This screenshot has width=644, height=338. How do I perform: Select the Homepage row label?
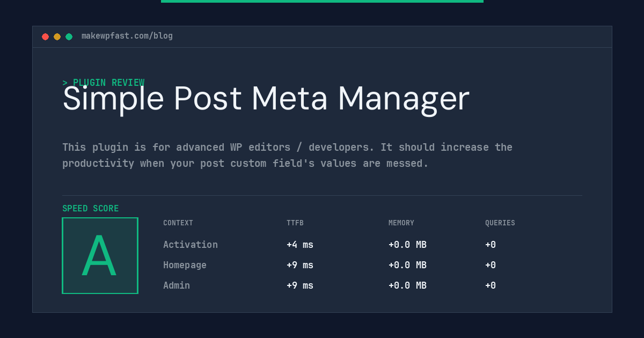click(x=185, y=265)
